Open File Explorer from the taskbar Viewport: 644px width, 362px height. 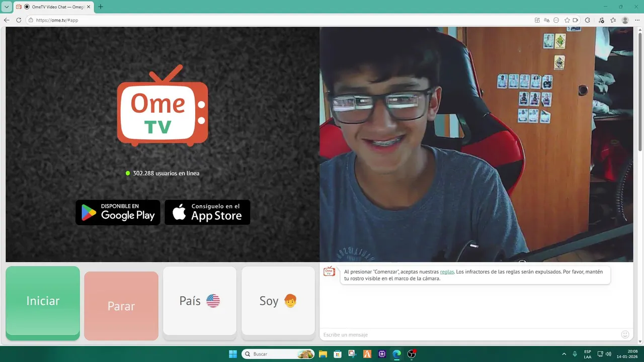pyautogui.click(x=323, y=354)
